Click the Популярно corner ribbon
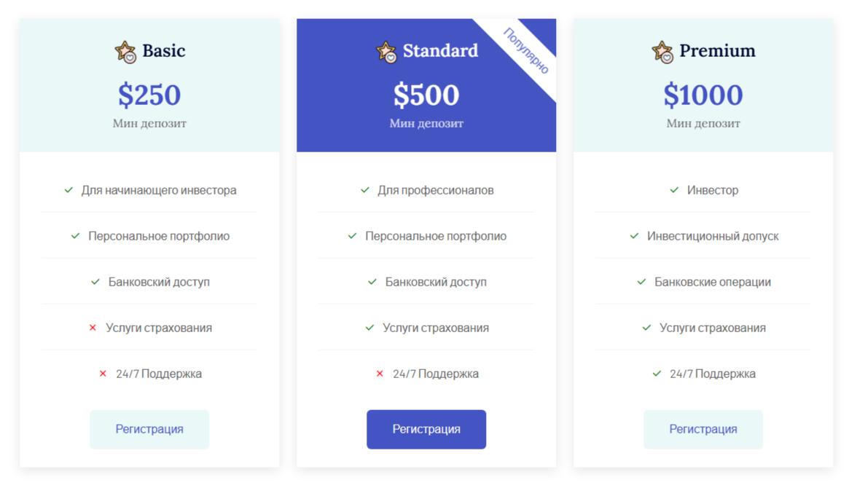Image resolution: width=857 pixels, height=504 pixels. point(526,50)
